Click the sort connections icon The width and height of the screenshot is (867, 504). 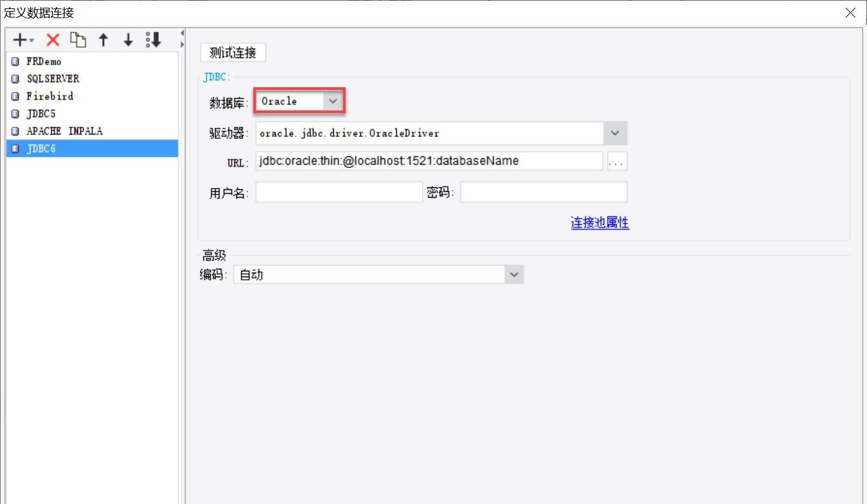pos(153,40)
